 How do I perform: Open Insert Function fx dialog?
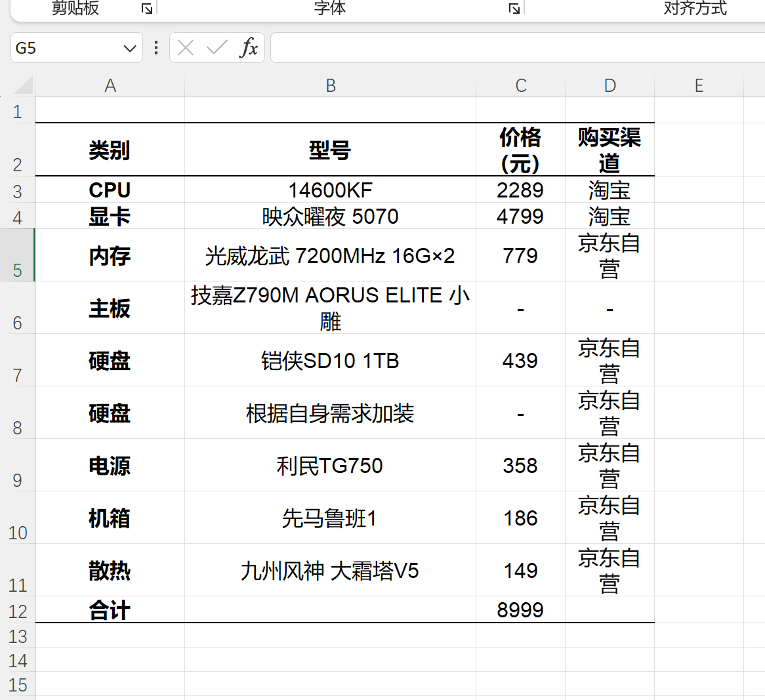[249, 48]
